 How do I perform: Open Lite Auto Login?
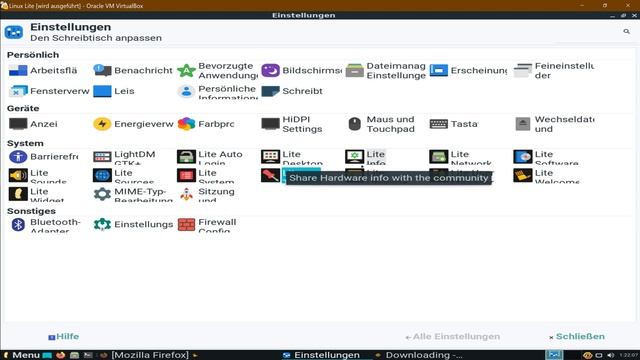(x=210, y=157)
